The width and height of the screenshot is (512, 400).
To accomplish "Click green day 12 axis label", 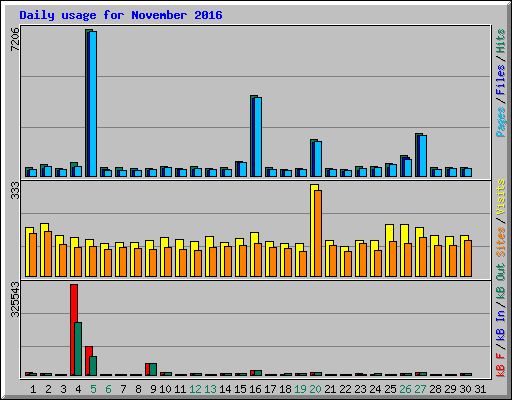I will click(x=195, y=389).
